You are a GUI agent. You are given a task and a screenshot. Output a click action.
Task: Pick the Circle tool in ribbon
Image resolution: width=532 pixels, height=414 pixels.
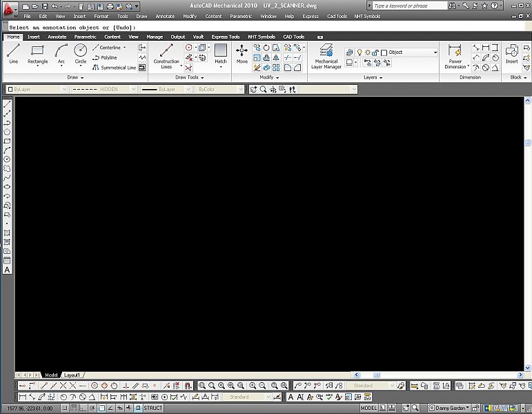pyautogui.click(x=81, y=54)
